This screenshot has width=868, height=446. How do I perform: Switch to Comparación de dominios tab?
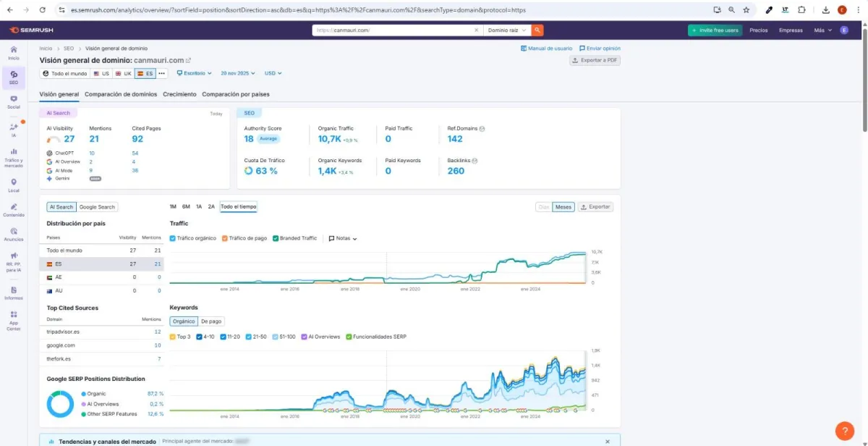(121, 94)
